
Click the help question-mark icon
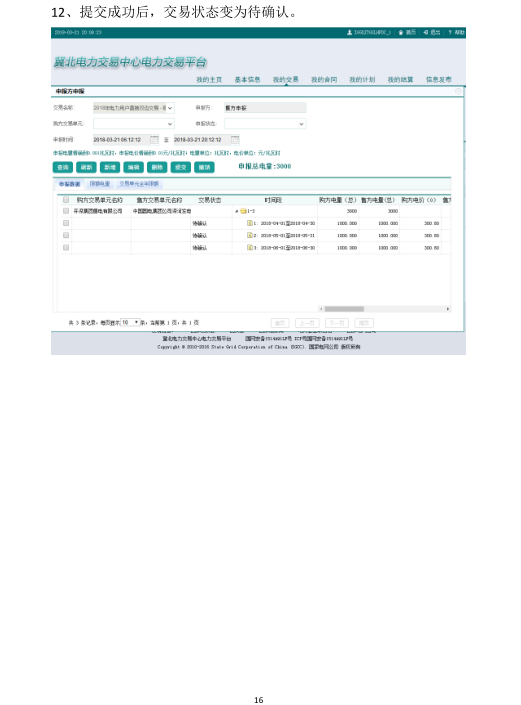450,32
